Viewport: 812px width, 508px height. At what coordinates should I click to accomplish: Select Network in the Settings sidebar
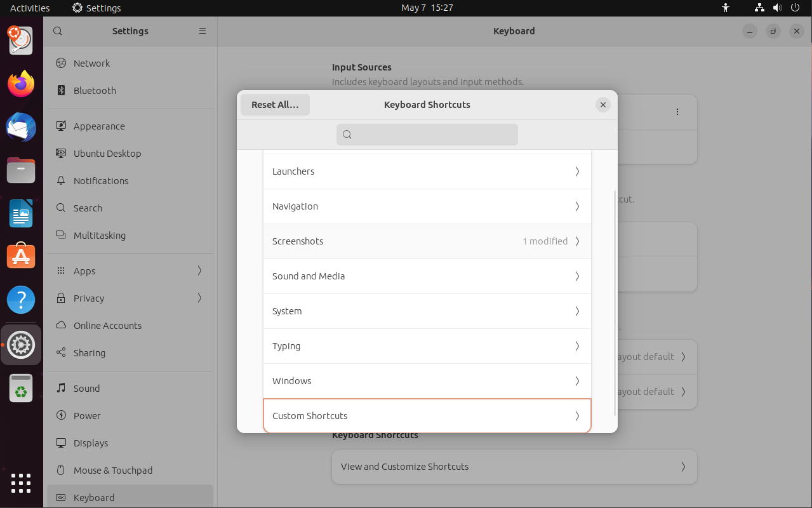130,63
